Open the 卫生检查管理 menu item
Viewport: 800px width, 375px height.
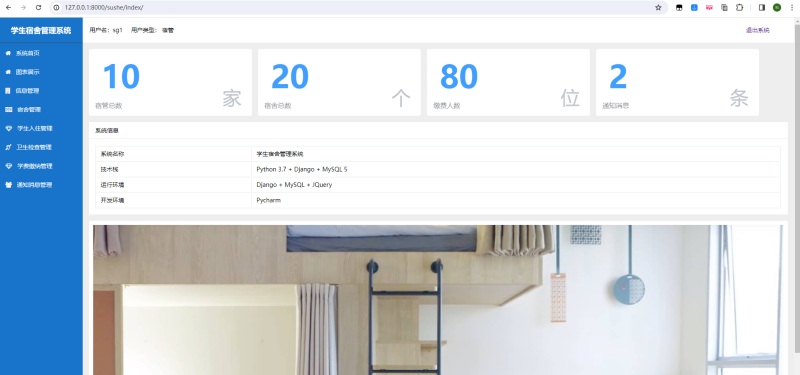34,147
